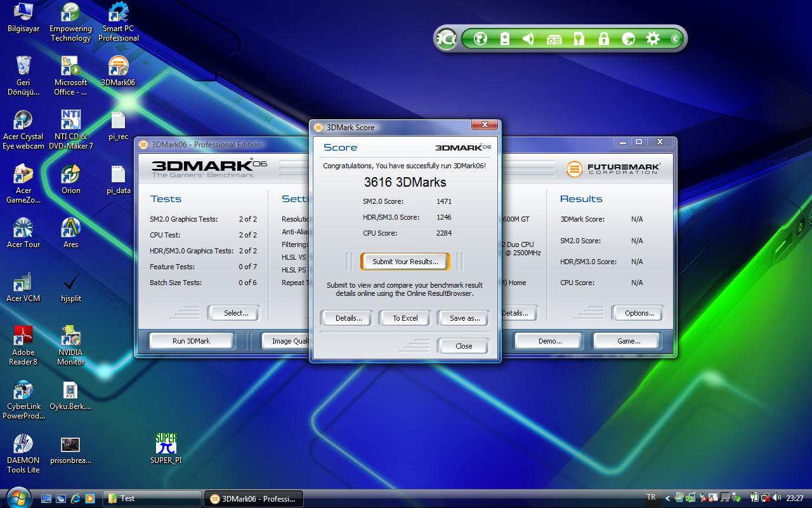812x508 pixels.
Task: Select the hjsplit desktop icon
Action: [x=71, y=287]
